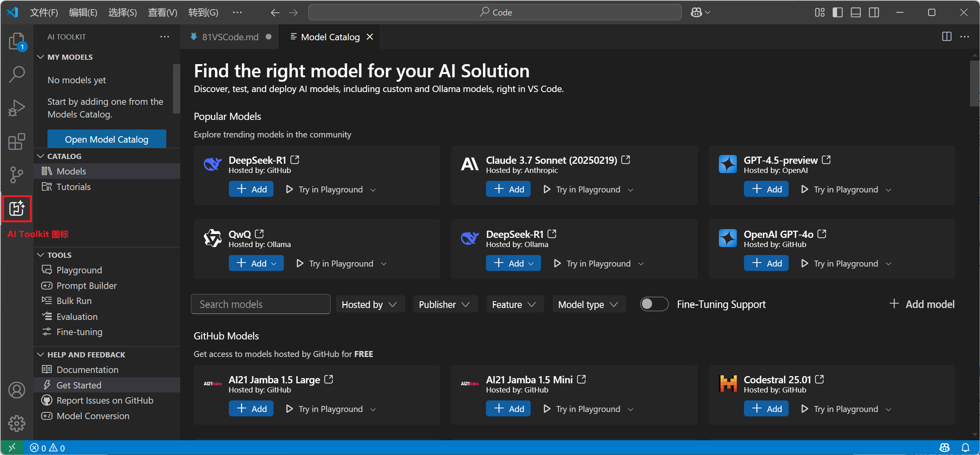Viewport: 980px width, 455px height.
Task: Switch to the 81VSCode.md tab
Action: [x=230, y=37]
